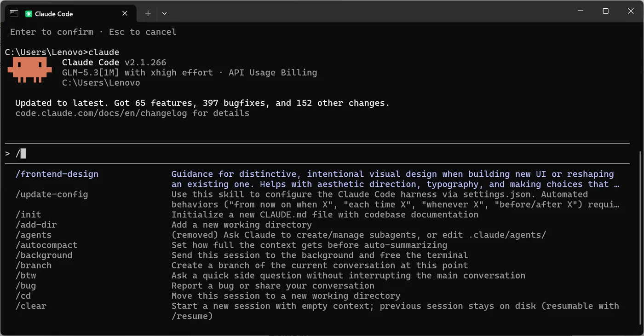Select the /btw command
Viewport: 644px width, 336px height.
click(x=26, y=275)
